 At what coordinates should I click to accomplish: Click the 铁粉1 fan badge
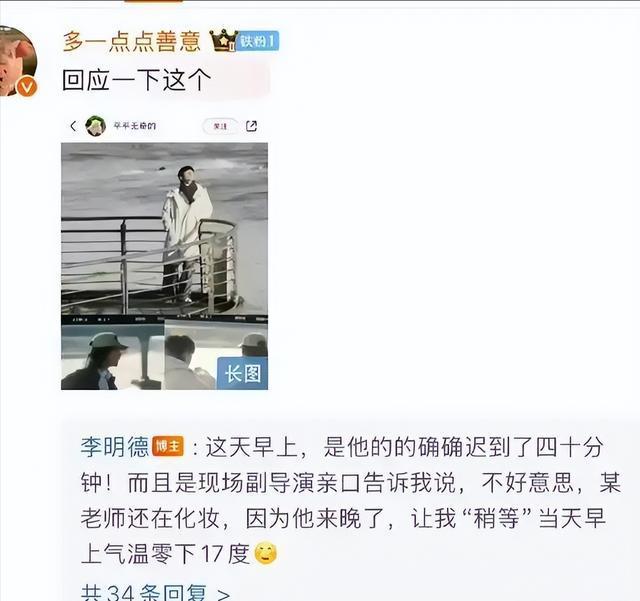point(257,41)
